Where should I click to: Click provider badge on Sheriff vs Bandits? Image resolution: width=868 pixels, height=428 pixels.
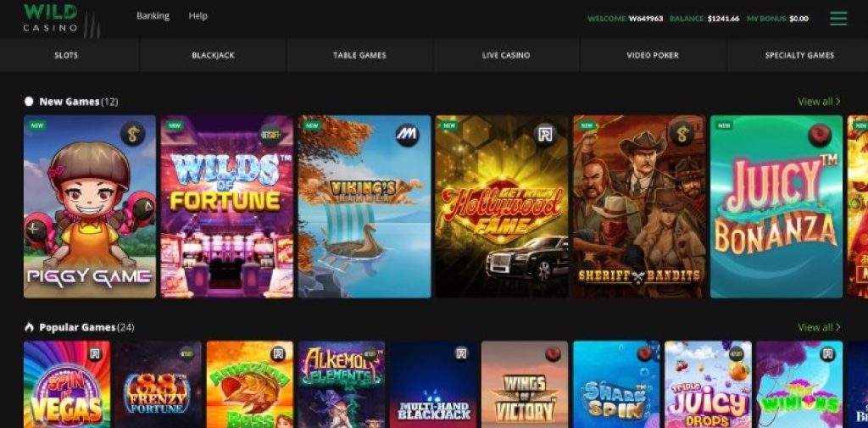coord(682,133)
